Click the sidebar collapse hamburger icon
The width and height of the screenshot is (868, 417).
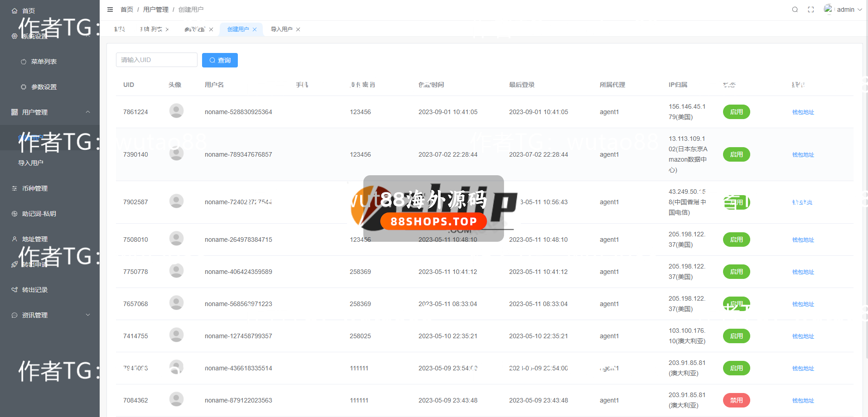110,10
